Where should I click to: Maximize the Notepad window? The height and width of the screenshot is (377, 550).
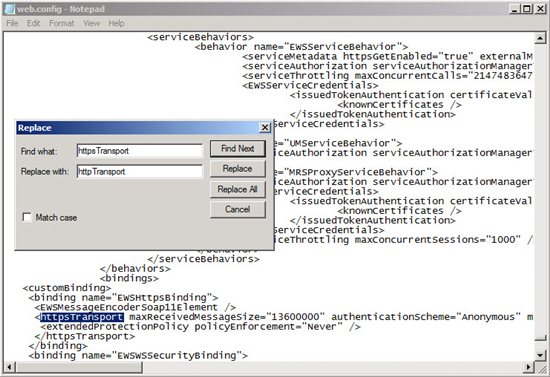click(x=527, y=9)
